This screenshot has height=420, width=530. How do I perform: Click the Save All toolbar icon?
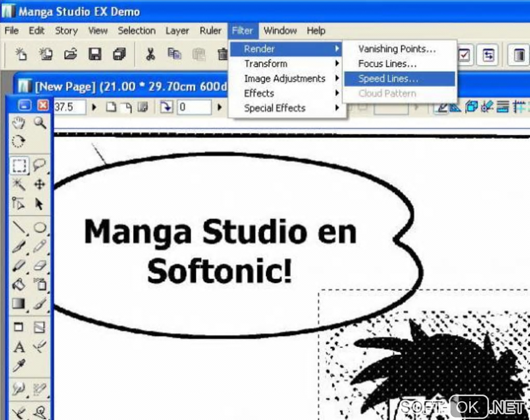(119, 54)
